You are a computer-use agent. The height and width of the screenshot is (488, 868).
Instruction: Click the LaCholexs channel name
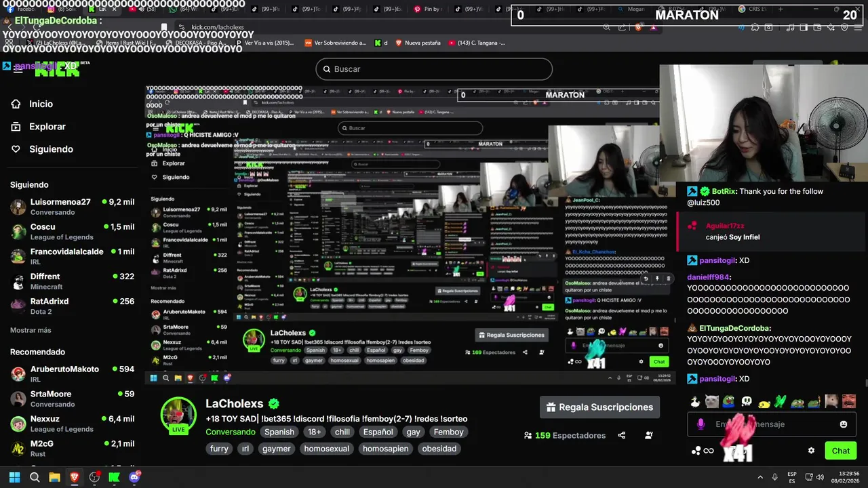click(235, 404)
